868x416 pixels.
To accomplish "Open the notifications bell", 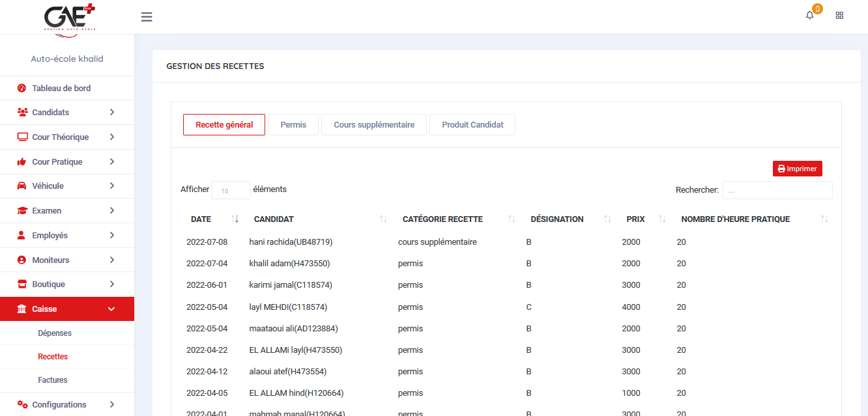I will click(x=810, y=15).
